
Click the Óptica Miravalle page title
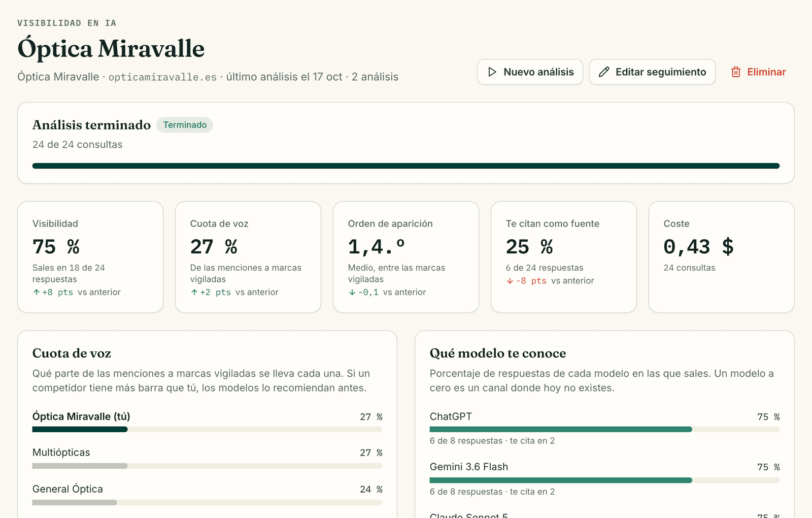point(111,49)
